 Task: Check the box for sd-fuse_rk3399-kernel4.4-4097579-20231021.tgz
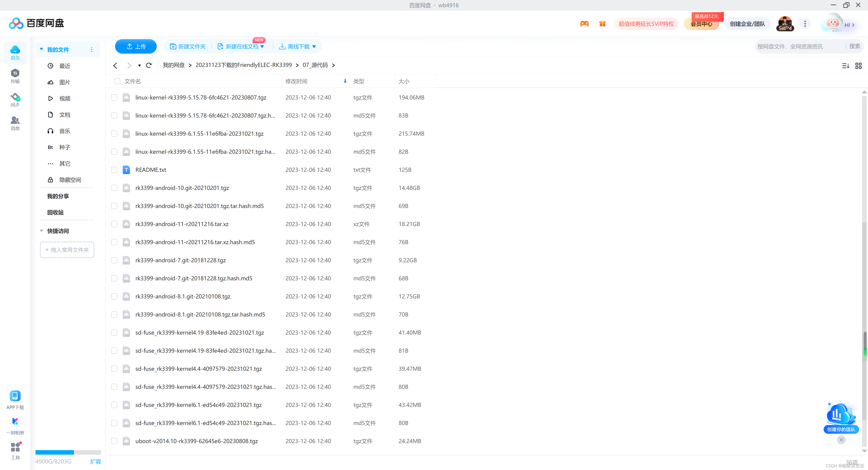pos(114,369)
